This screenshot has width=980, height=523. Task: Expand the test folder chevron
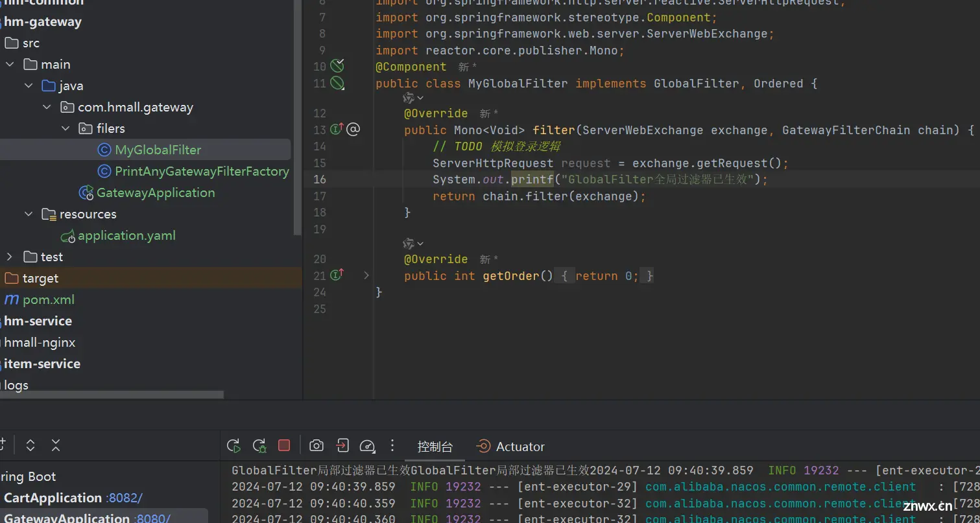point(10,257)
